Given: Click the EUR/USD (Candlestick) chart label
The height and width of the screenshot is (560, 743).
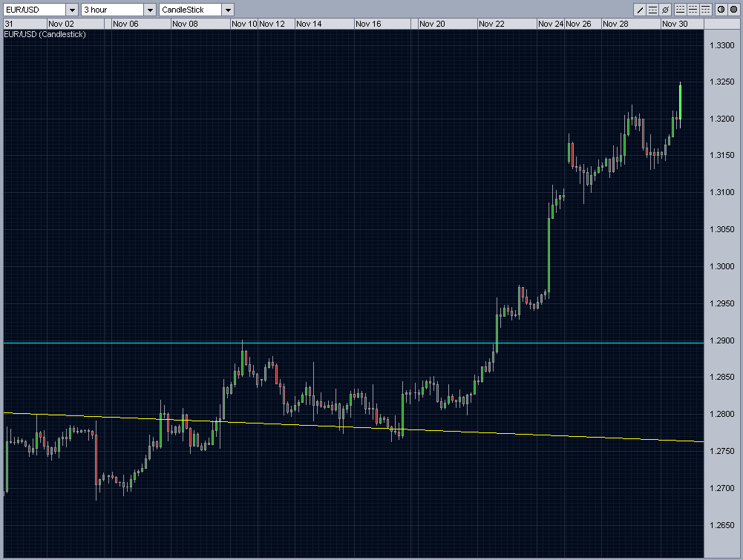Looking at the screenshot, I should (x=47, y=34).
